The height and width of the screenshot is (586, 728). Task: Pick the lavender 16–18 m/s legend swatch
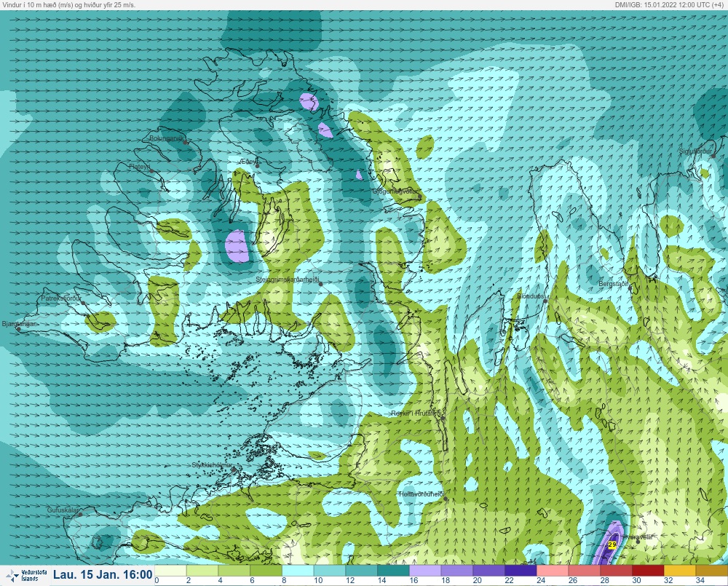(x=425, y=570)
